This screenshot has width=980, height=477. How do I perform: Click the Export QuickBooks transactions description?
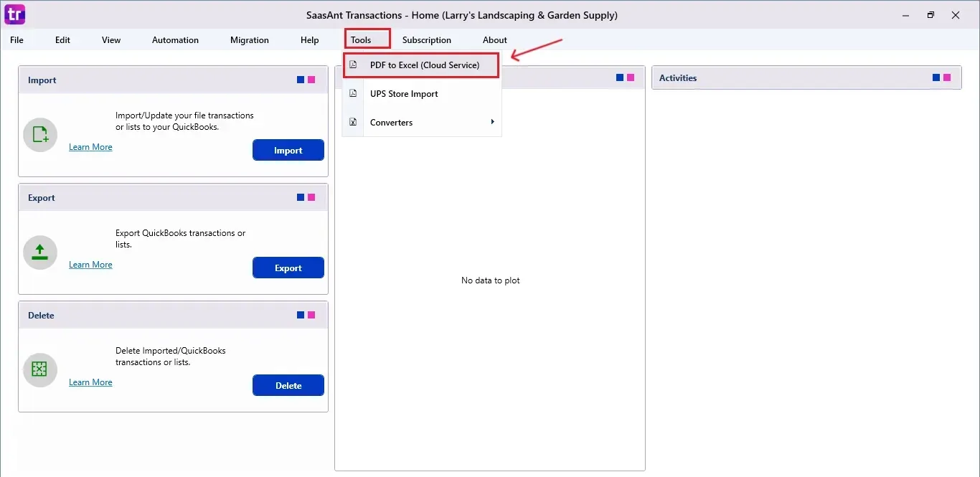coord(181,238)
